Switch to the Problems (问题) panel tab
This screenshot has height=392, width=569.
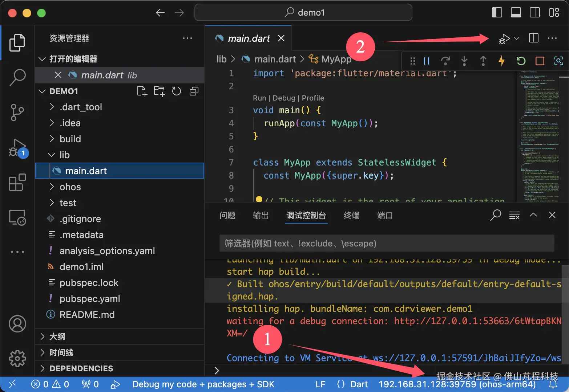click(227, 216)
